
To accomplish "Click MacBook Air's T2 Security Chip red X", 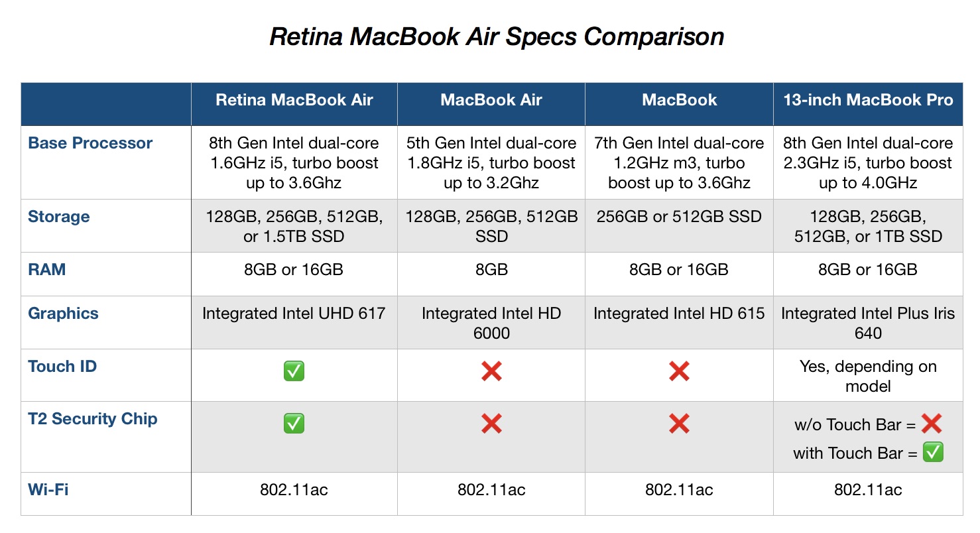I will point(491,424).
